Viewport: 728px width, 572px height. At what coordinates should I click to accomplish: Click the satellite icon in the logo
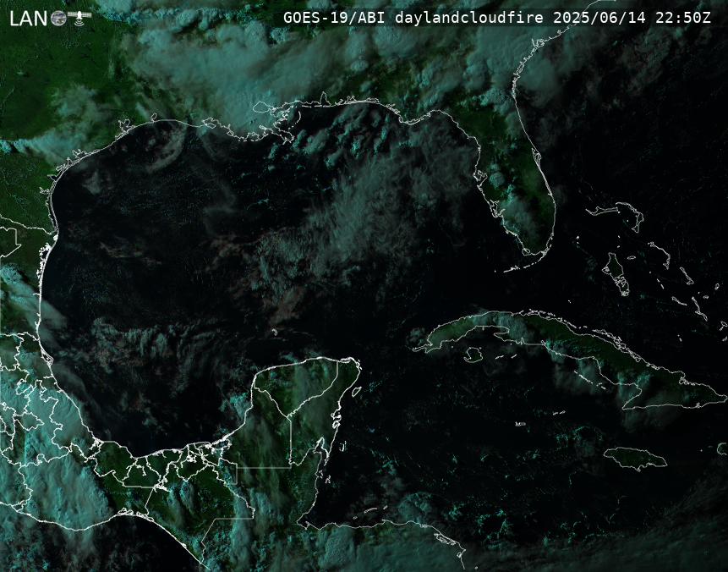tap(79, 17)
